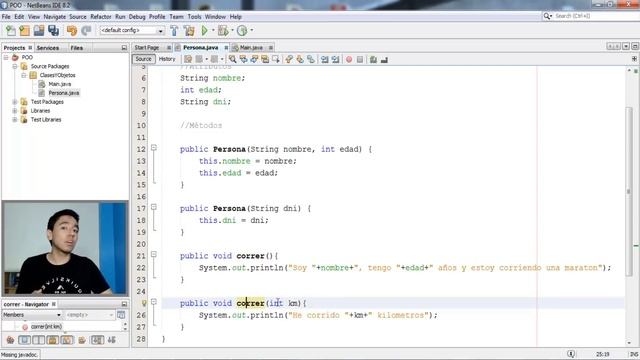Screen dimensions: 640x360
Task: Toggle Show Inherited Members in Navigator
Action: (10, 340)
